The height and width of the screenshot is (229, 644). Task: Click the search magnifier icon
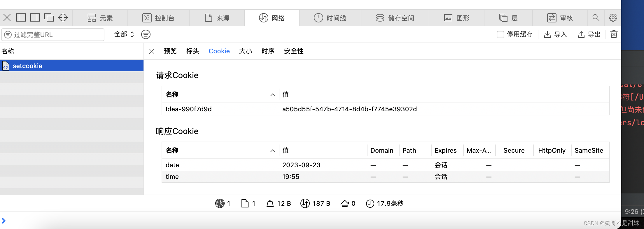[596, 18]
